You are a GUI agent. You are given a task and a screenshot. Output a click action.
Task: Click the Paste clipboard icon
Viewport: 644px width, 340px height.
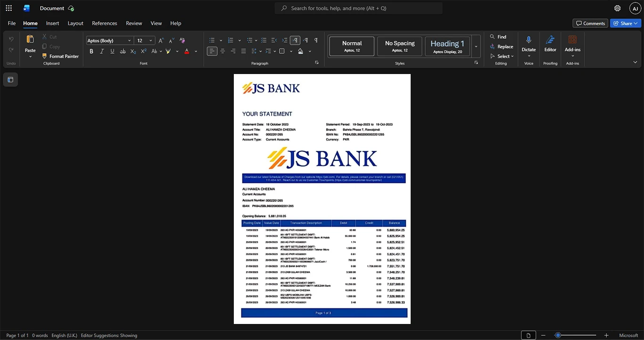pyautogui.click(x=30, y=39)
